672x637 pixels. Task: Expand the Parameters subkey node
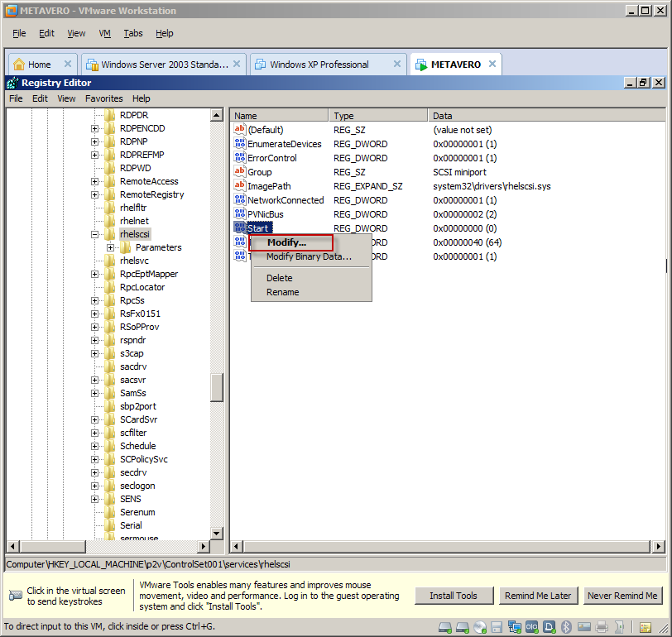coord(111,247)
